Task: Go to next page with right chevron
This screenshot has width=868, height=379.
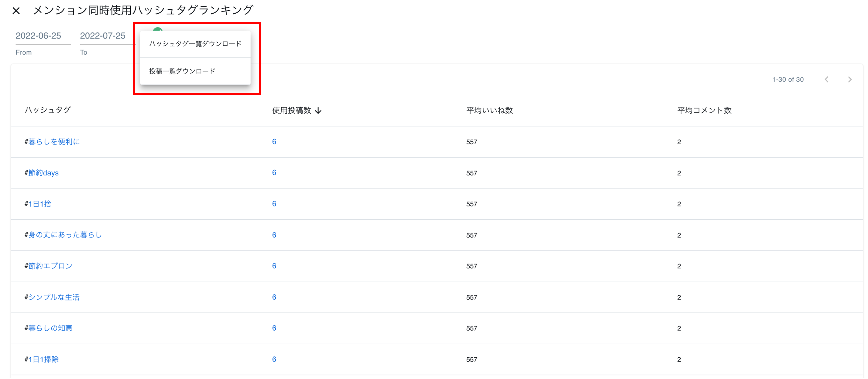Action: [850, 79]
